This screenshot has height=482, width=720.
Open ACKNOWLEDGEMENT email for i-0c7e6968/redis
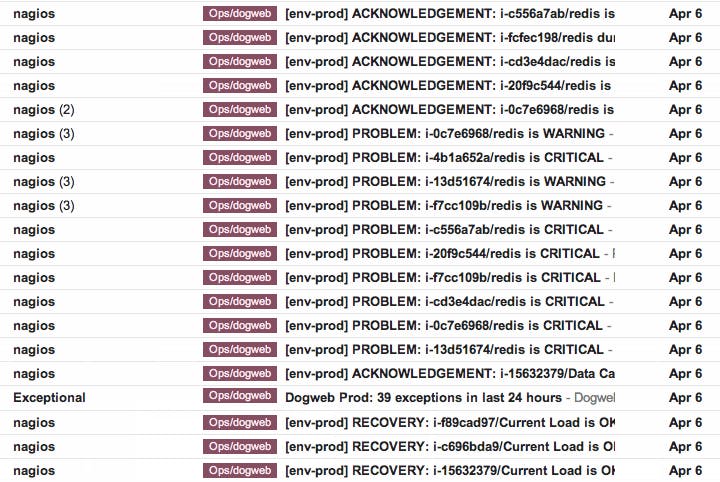pos(360,110)
